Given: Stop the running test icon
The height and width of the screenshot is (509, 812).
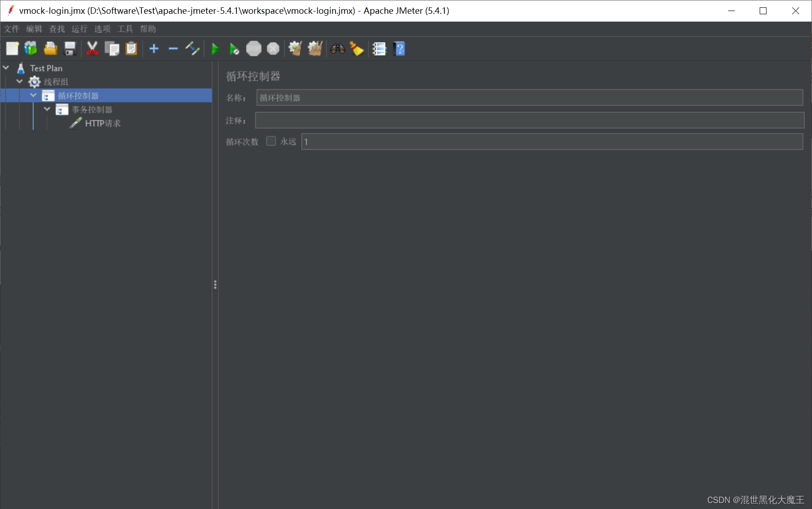Looking at the screenshot, I should click(x=254, y=48).
